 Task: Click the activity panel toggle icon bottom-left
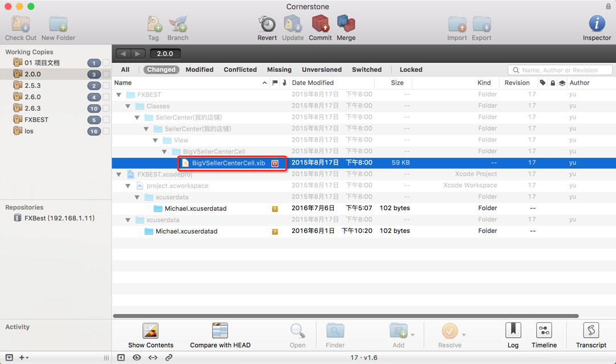(10, 357)
